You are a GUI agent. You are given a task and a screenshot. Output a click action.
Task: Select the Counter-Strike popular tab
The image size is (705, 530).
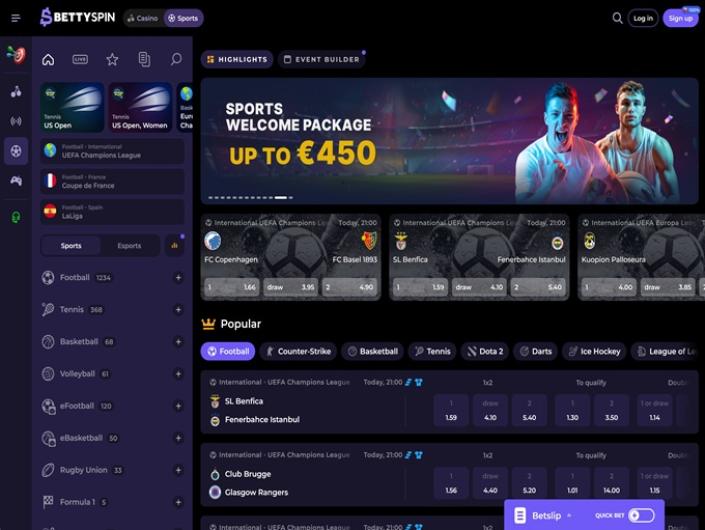point(298,351)
